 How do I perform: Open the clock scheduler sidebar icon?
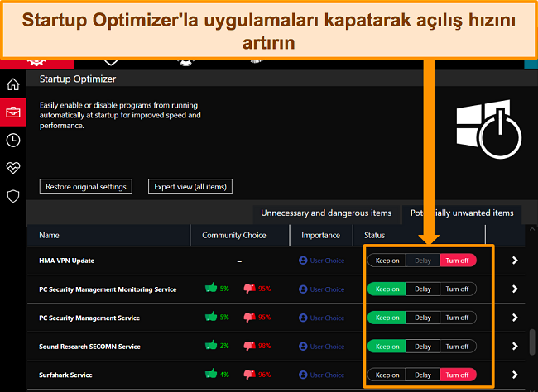point(13,141)
